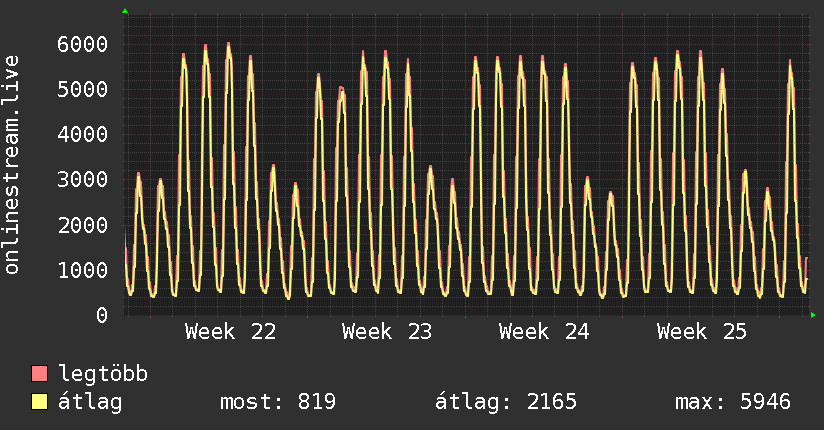Click the 6000 y-axis label

point(83,44)
